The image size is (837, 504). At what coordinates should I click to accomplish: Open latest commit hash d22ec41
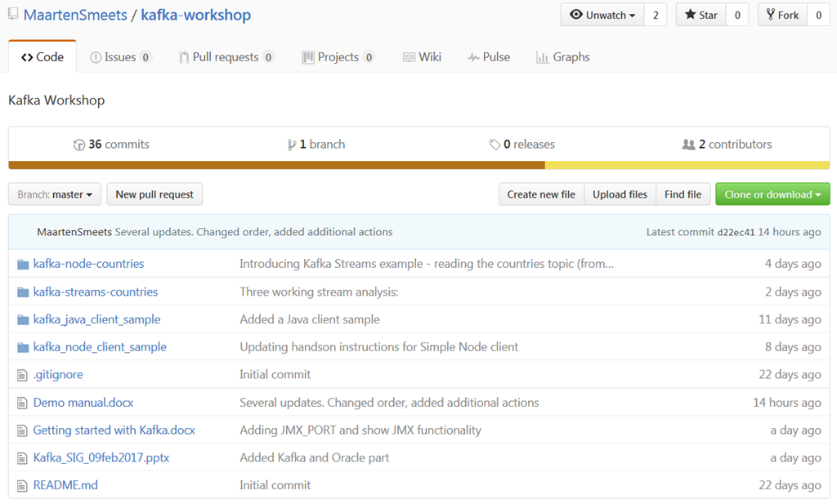click(736, 232)
